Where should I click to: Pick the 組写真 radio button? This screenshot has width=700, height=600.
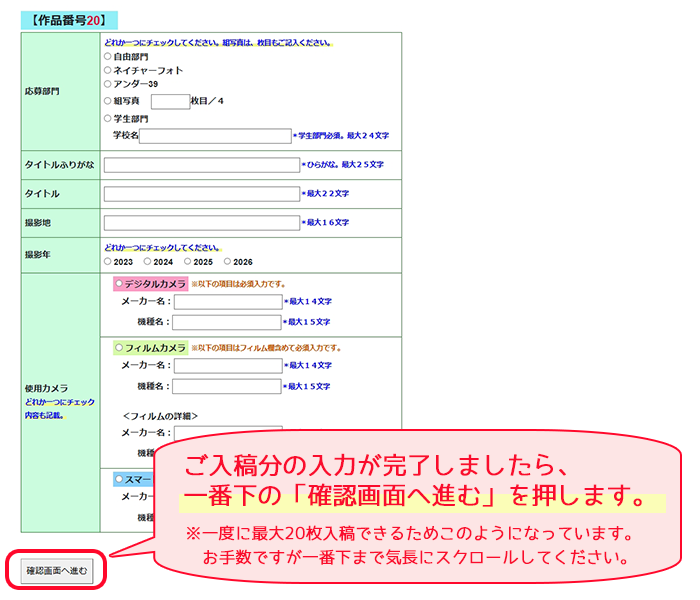point(108,101)
